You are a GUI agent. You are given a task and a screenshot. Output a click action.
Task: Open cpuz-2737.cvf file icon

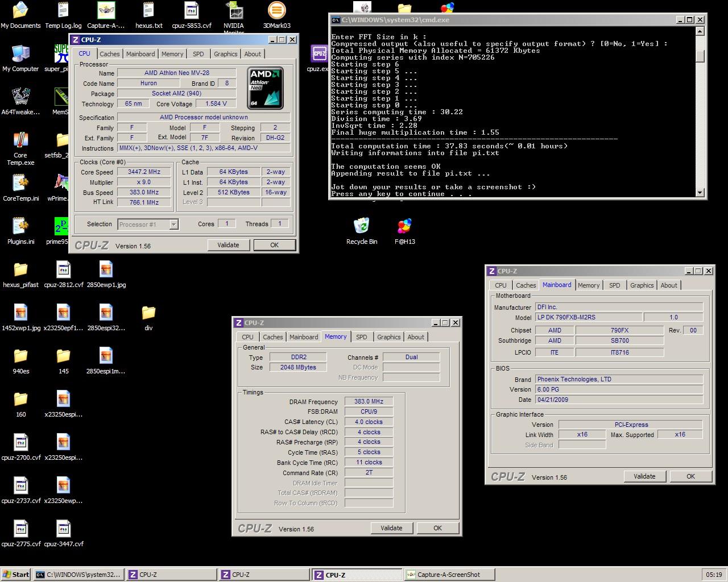tap(20, 490)
